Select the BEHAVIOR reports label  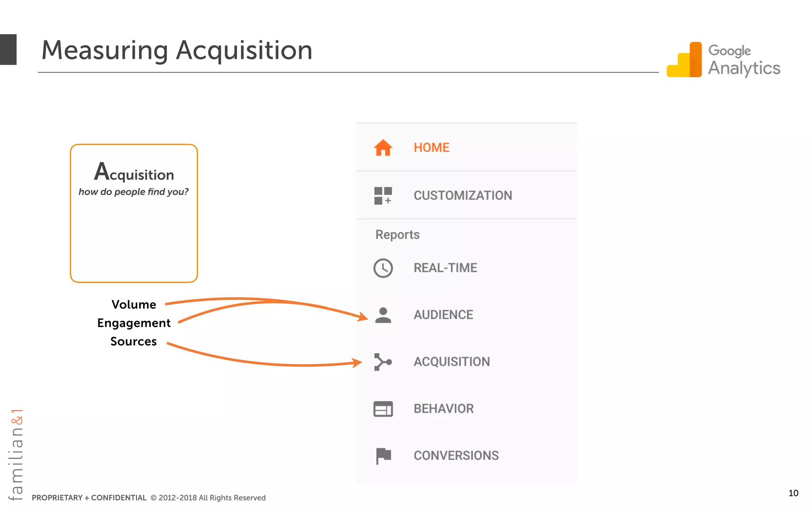(444, 409)
